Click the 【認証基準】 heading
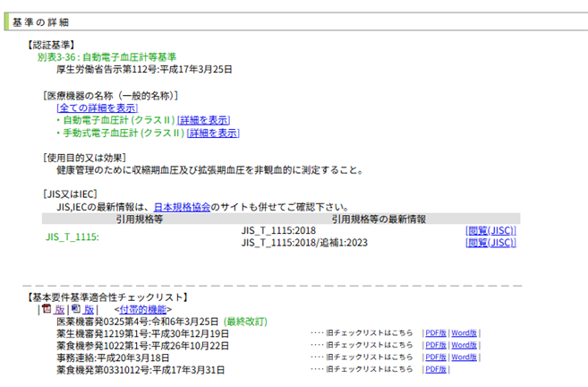588x387 pixels. point(51,45)
